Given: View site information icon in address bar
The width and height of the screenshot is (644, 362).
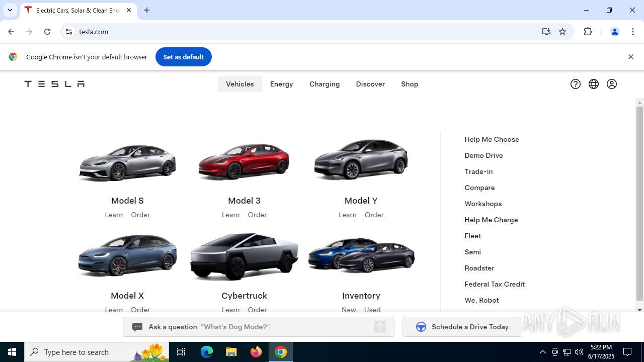Looking at the screenshot, I should (x=69, y=32).
